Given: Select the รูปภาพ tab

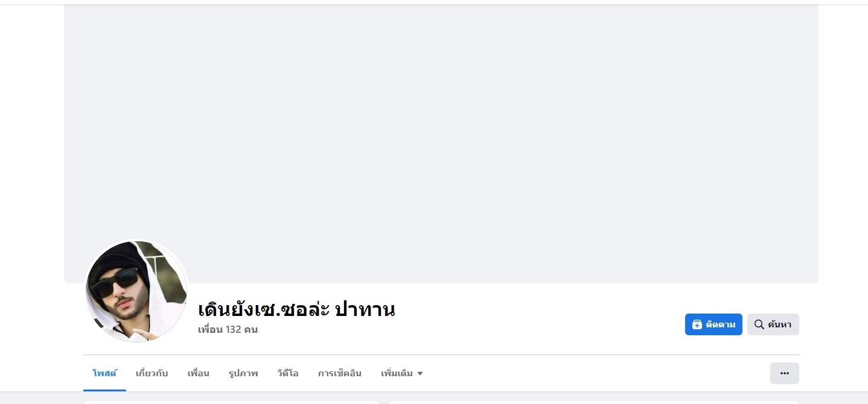Looking at the screenshot, I should (x=243, y=373).
